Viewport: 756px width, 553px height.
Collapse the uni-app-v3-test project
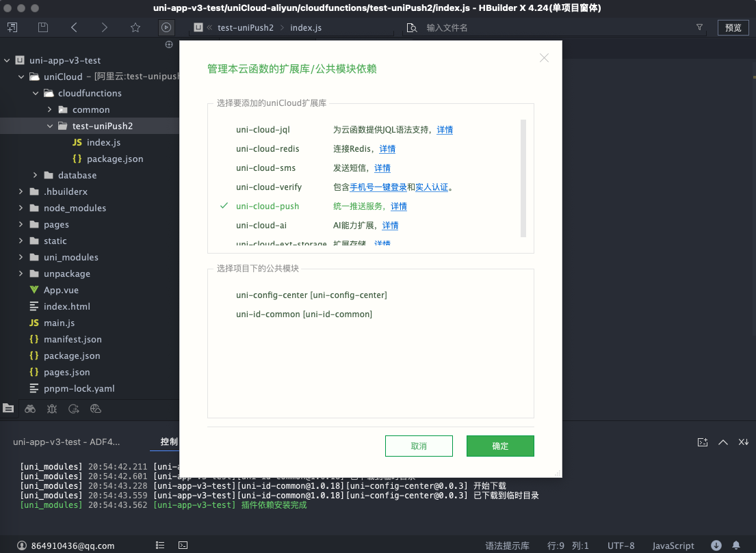point(7,60)
